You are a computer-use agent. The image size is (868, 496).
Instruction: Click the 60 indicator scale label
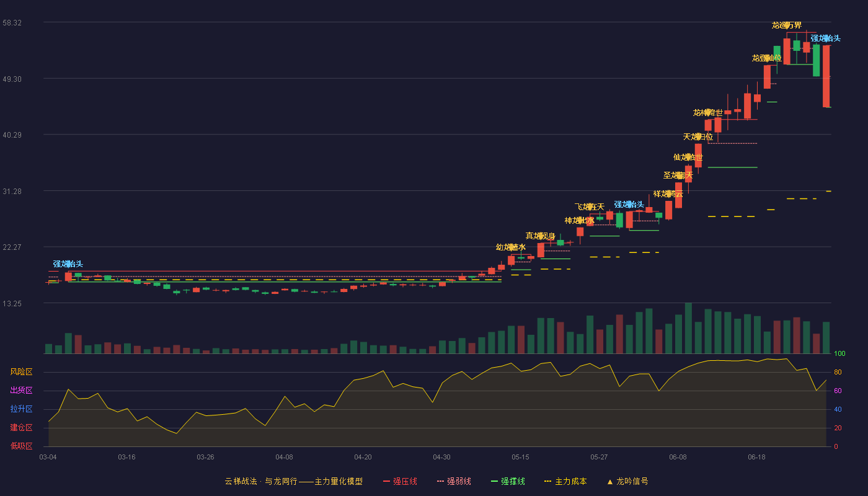(x=838, y=391)
